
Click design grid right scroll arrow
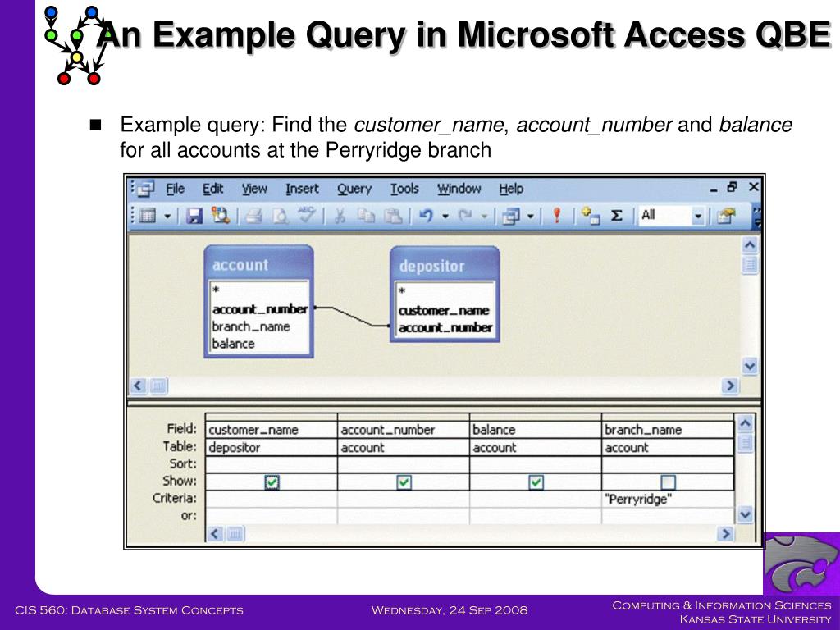(x=726, y=533)
